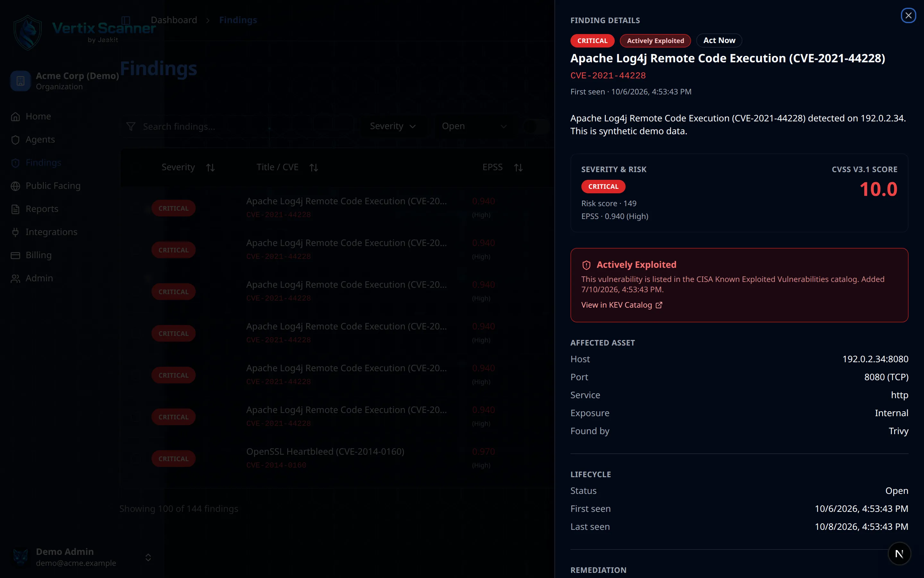The height and width of the screenshot is (578, 924).
Task: Click the Agents shield icon in sidebar
Action: pos(15,140)
